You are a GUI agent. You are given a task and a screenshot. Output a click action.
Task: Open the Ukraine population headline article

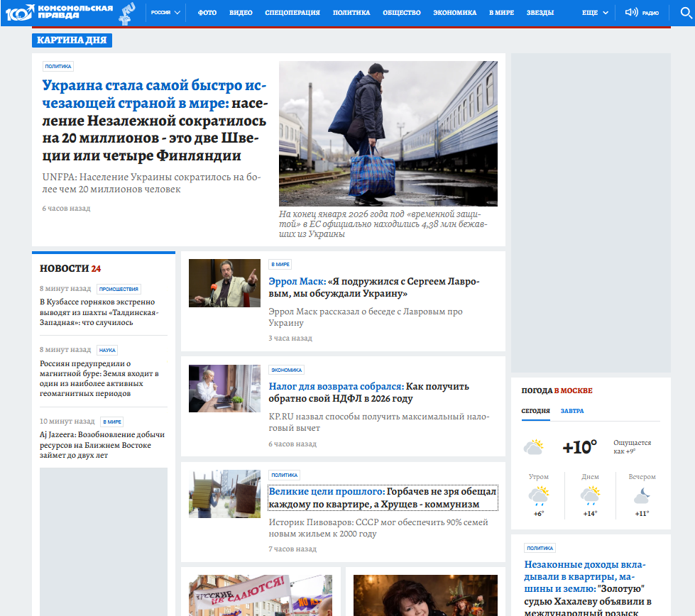(154, 121)
